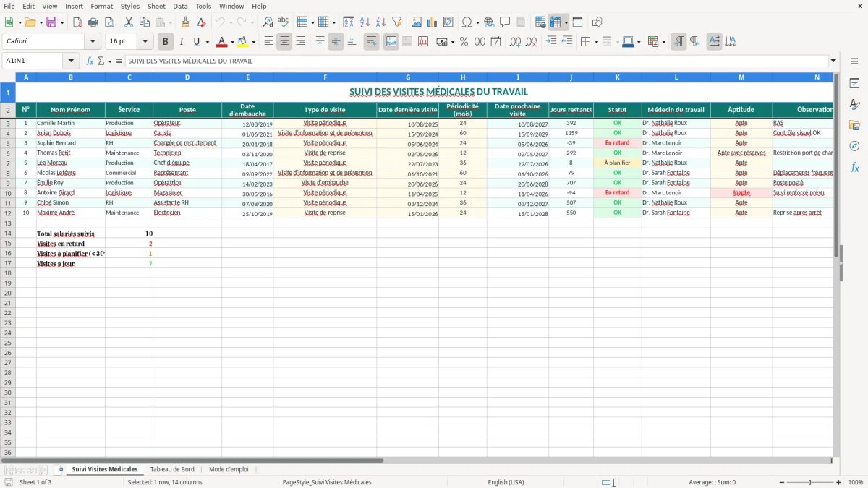Toggle Italic formatting

[x=182, y=42]
